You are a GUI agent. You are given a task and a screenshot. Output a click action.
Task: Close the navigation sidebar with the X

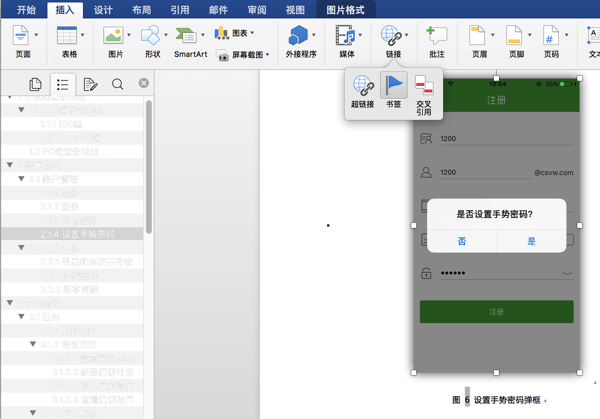[x=143, y=83]
